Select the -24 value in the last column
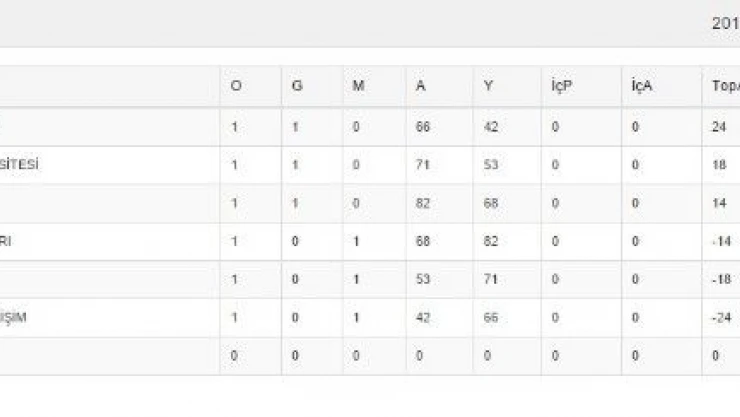This screenshot has width=740, height=417. [x=722, y=318]
